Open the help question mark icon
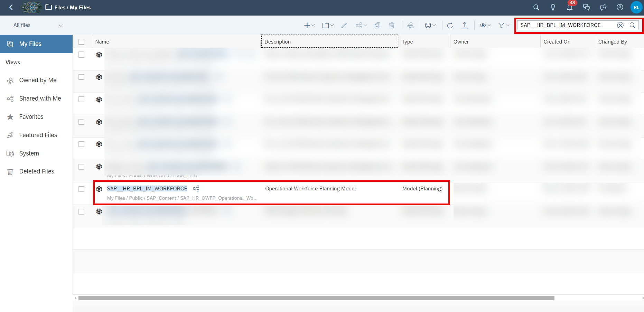Viewport: 644px width, 312px height. click(620, 7)
